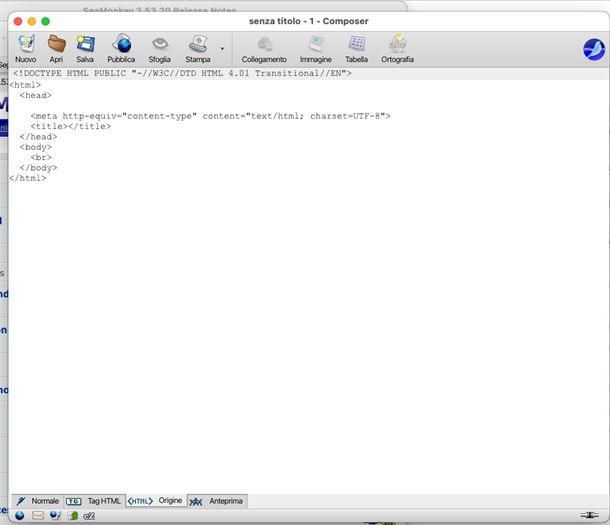Insert an image with Immagine icon
The height and width of the screenshot is (525, 610).
click(316, 46)
